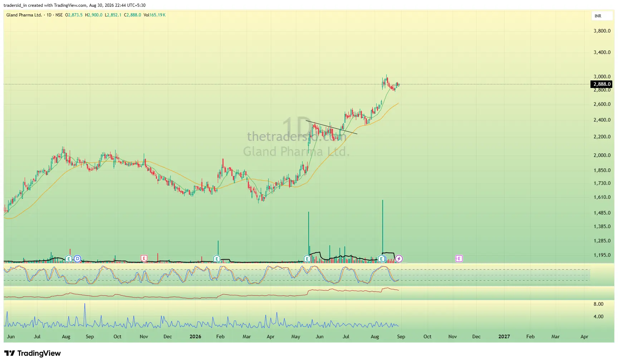The height and width of the screenshot is (364, 618).
Task: Click the 2,888.0 current price tag
Action: pos(602,84)
